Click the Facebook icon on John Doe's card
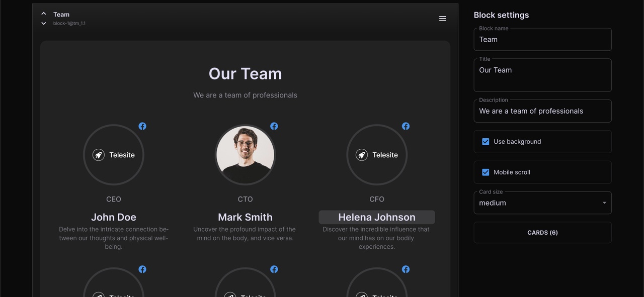This screenshot has width=644, height=297. [142, 126]
